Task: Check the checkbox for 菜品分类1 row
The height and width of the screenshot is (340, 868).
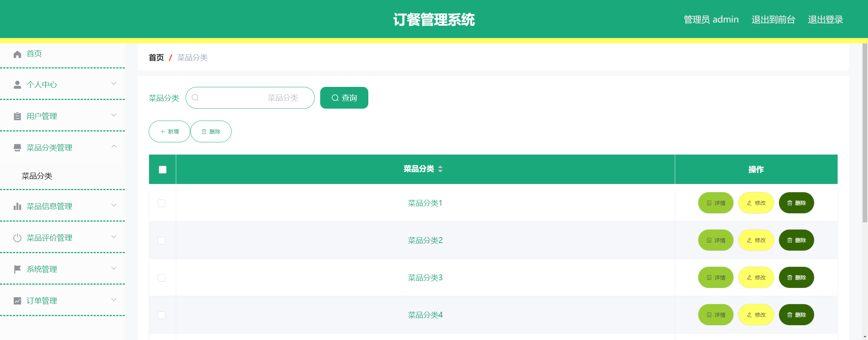Action: point(162,203)
